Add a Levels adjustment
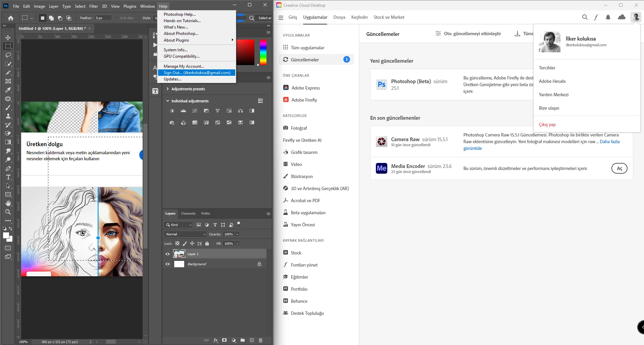The height and width of the screenshot is (345, 644). click(x=183, y=111)
